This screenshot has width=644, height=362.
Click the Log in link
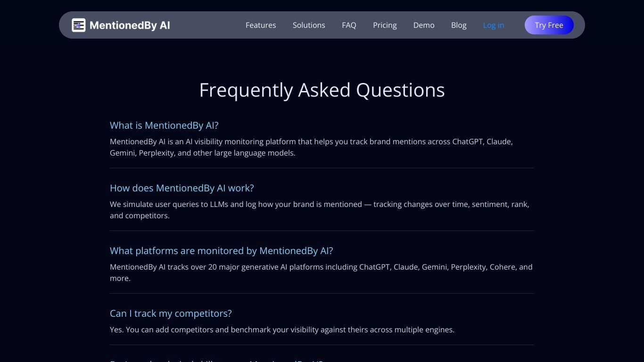tap(494, 25)
